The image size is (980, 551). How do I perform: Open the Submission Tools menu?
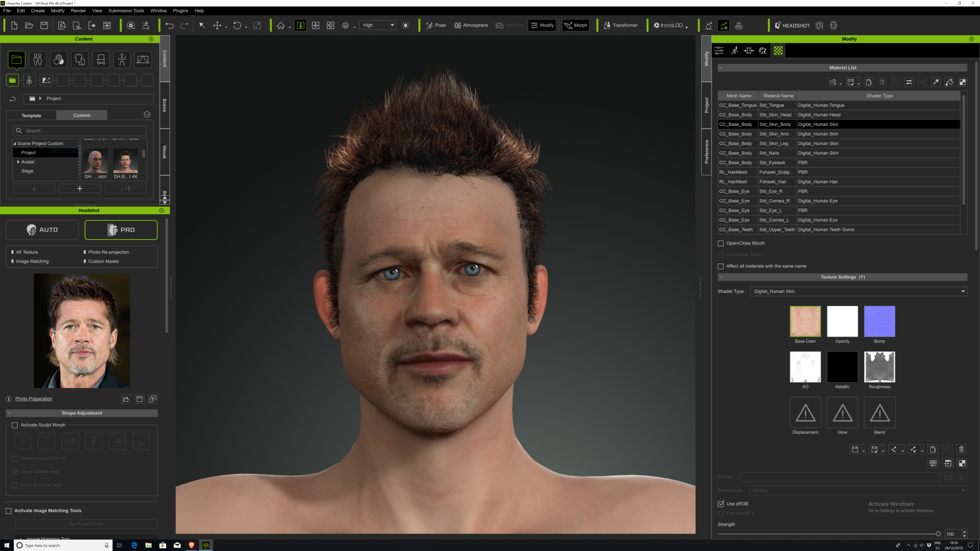[126, 10]
